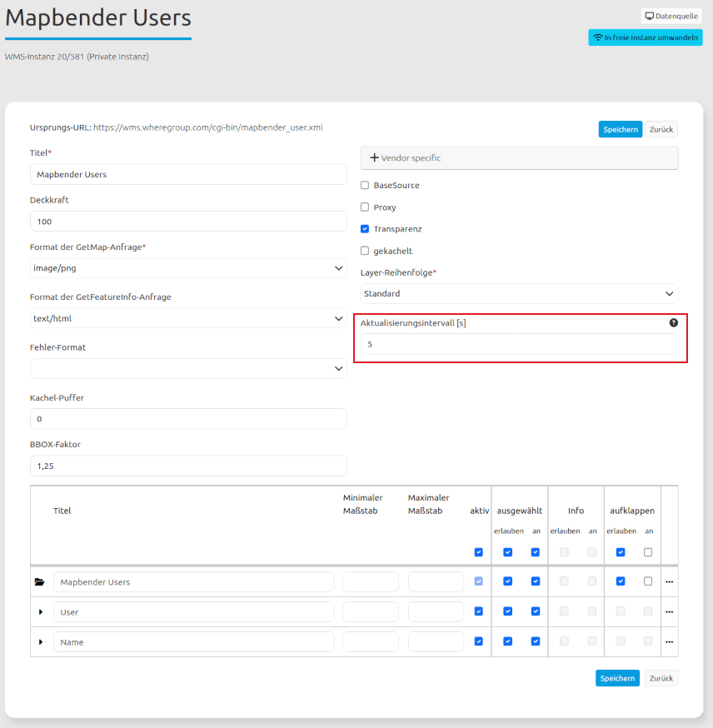
Task: Enable the BaseSource checkbox
Action: (x=365, y=186)
